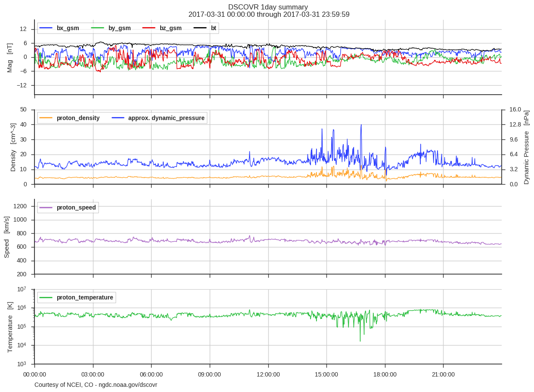534x392 pixels.
Task: Select the proton_temperature legend label
Action: click(85, 297)
